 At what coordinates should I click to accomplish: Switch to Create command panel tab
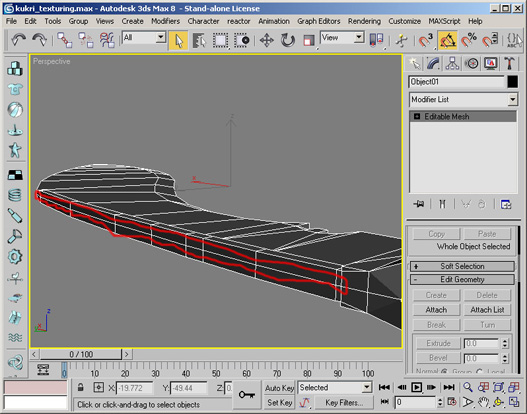tap(414, 64)
